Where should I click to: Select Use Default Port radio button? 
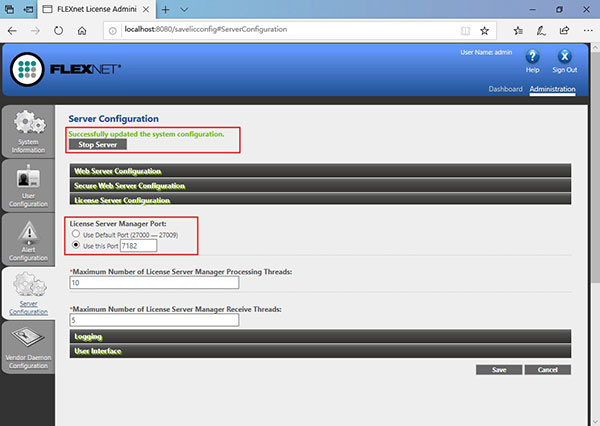point(76,234)
